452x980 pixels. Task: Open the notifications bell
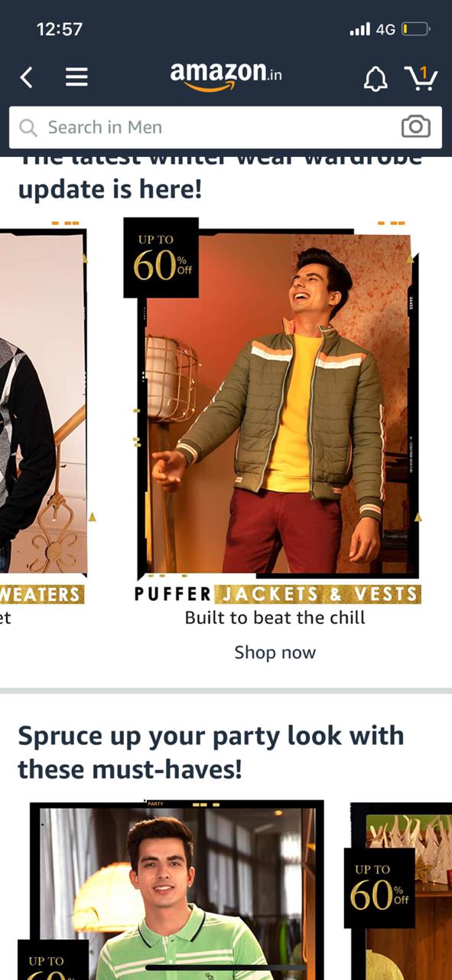tap(375, 78)
